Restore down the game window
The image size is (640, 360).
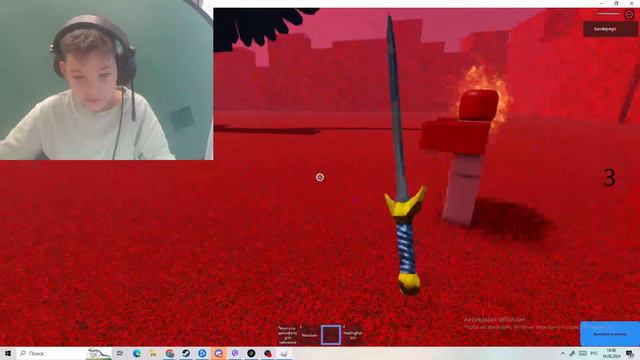(616, 3)
